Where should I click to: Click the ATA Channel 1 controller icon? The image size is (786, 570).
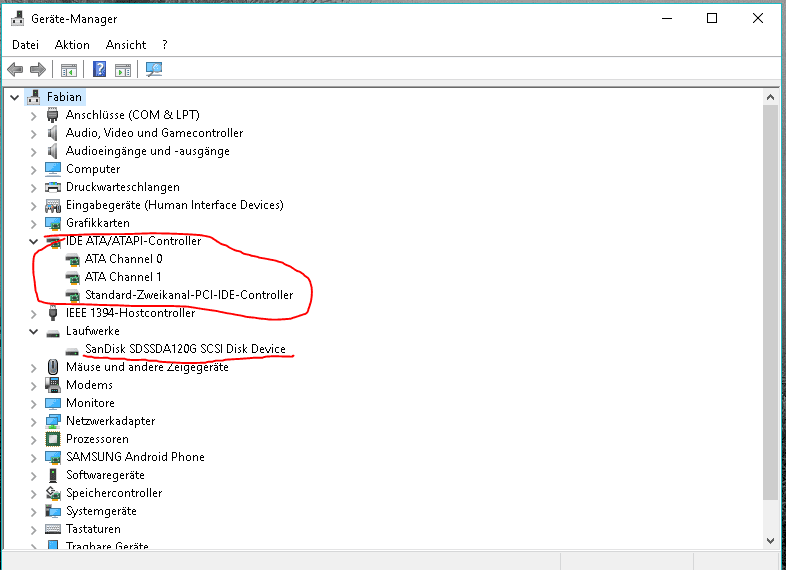tap(72, 278)
